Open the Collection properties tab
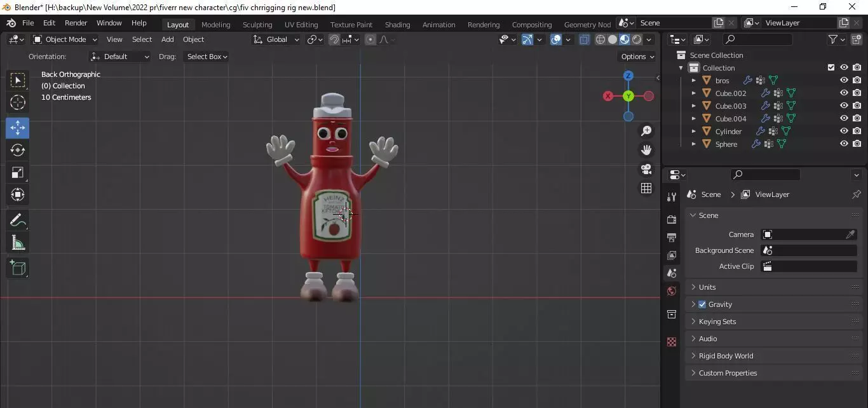 pos(672,314)
